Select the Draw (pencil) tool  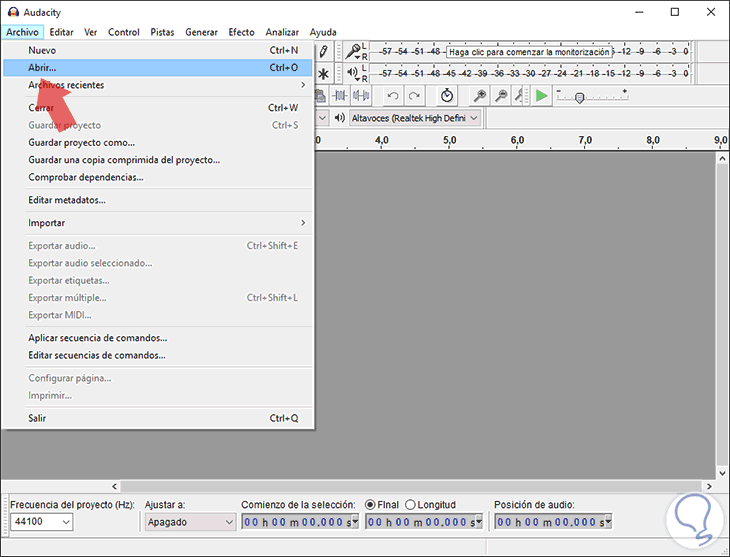coord(324,51)
